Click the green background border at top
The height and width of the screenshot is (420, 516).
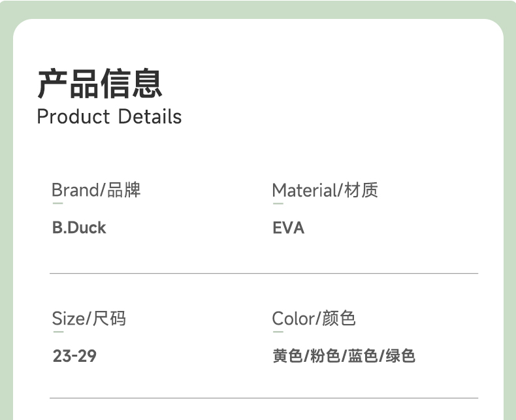pos(258,8)
